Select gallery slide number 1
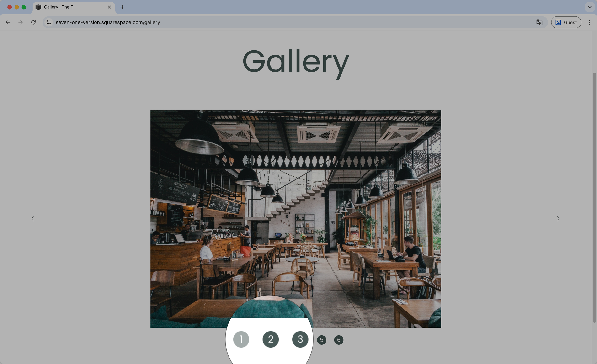Viewport: 597px width, 364px height. tap(241, 339)
